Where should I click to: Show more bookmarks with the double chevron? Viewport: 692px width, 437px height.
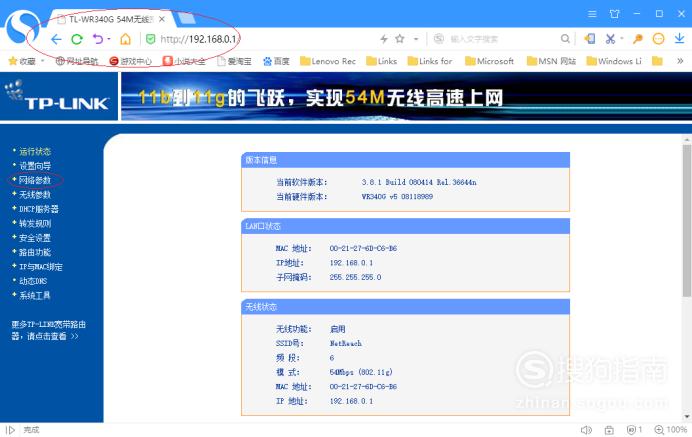pyautogui.click(x=680, y=61)
